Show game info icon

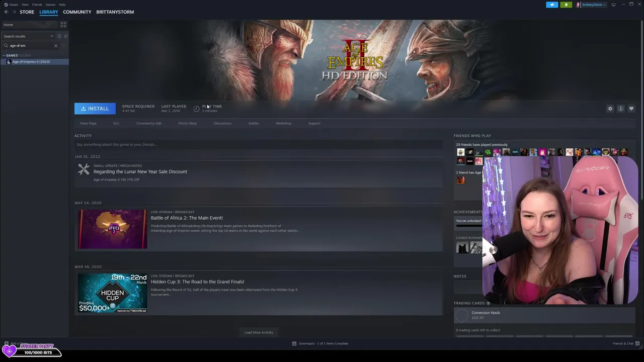pyautogui.click(x=621, y=109)
